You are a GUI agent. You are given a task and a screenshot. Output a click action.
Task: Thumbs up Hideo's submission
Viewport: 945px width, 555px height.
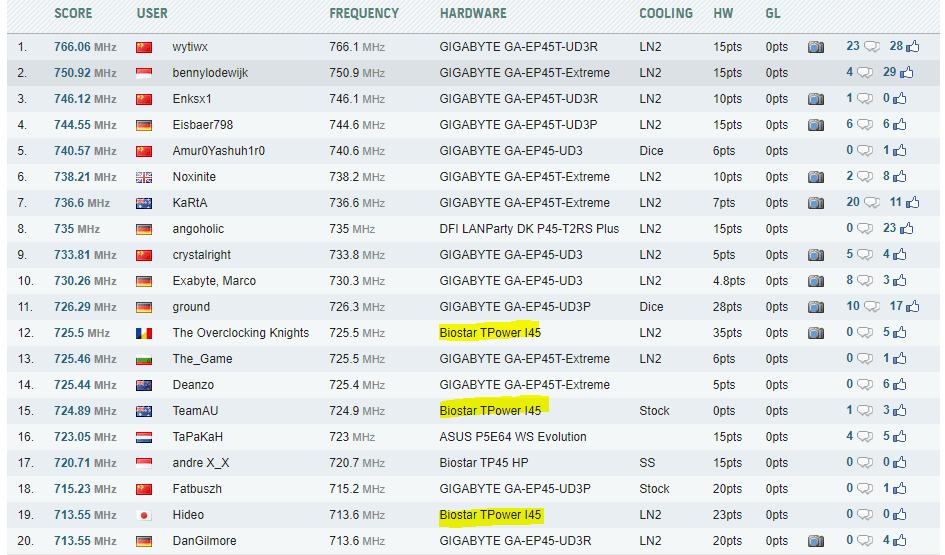pos(900,514)
